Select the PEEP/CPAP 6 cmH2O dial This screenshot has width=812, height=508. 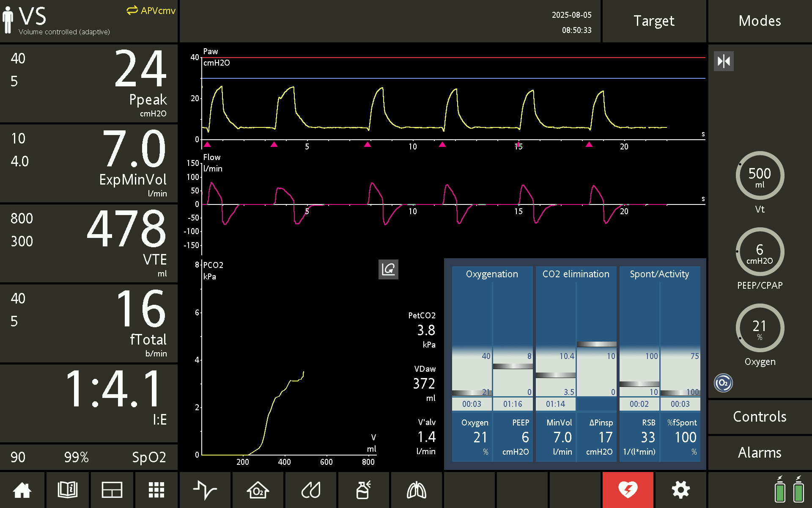760,252
